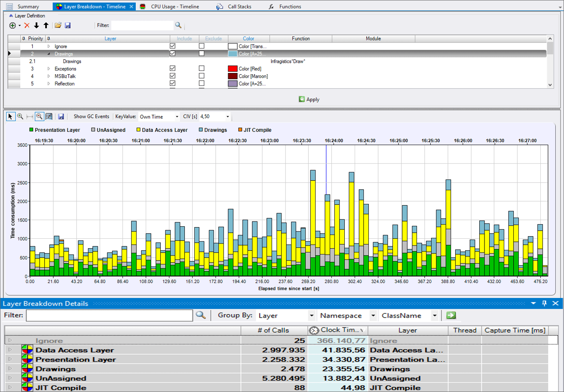Viewport: 564px width, 392px height.
Task: Open the CIV [s] value dropdown
Action: point(227,116)
